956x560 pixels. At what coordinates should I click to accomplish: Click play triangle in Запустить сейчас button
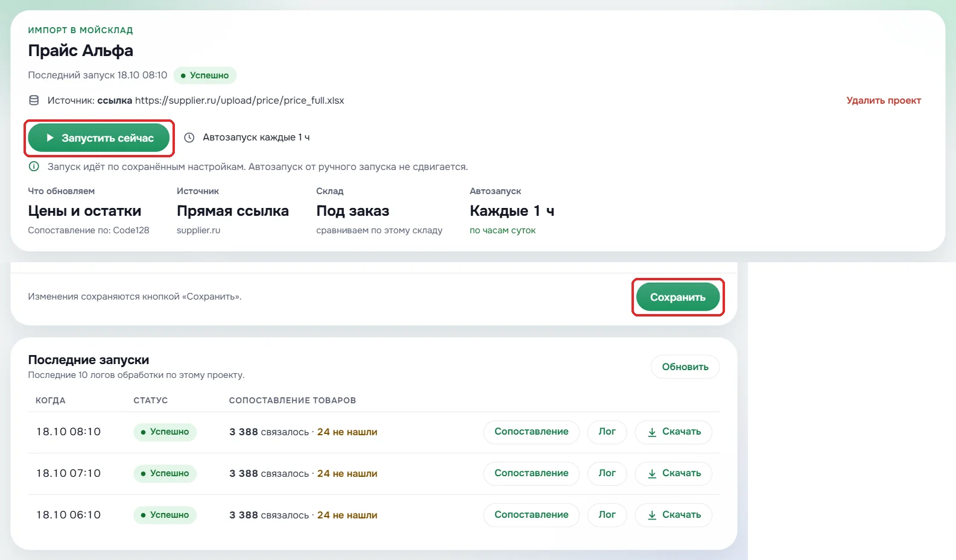(51, 138)
